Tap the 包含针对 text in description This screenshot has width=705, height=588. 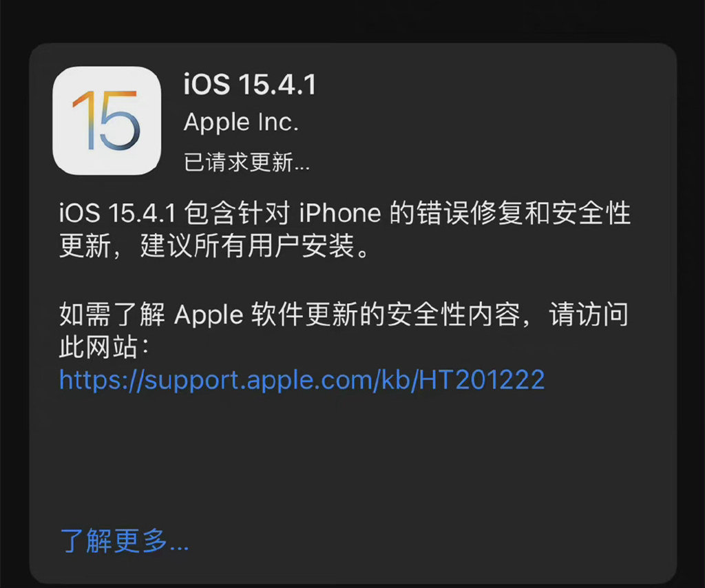(237, 213)
